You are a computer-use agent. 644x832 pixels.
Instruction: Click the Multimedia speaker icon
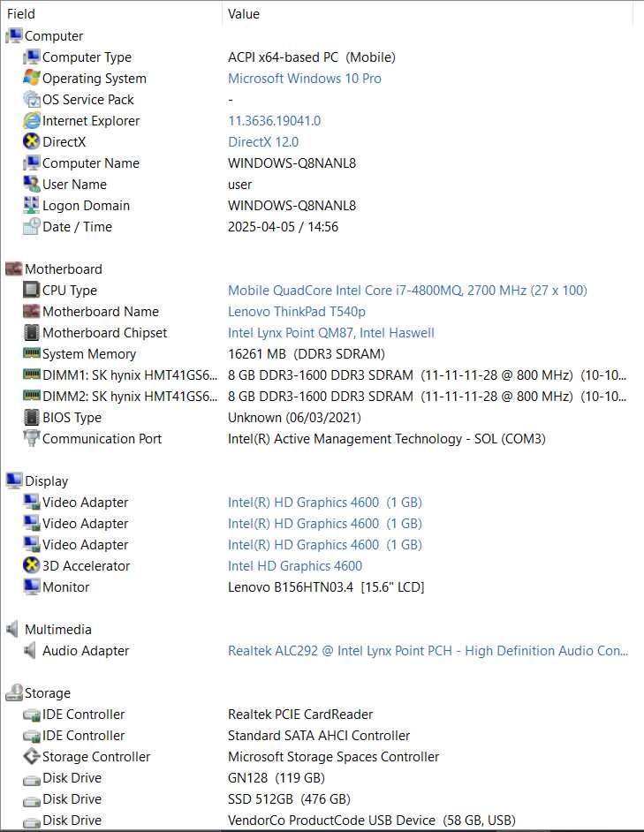(x=12, y=630)
